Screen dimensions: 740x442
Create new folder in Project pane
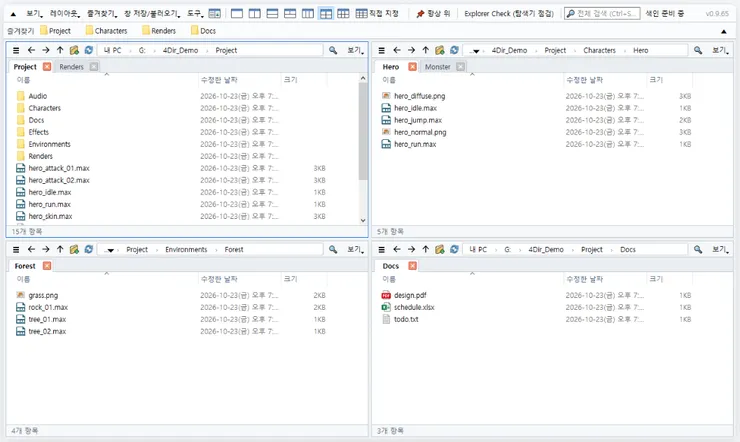[74, 50]
